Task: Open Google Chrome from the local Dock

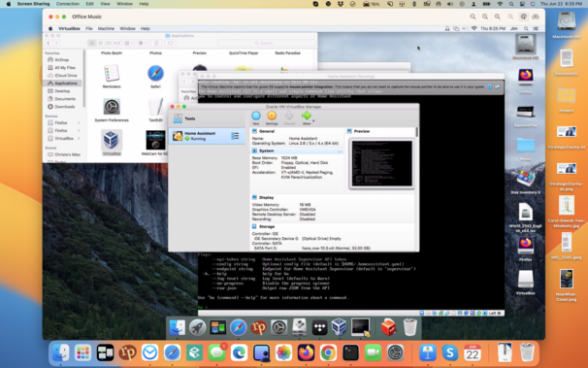Action: click(x=328, y=352)
